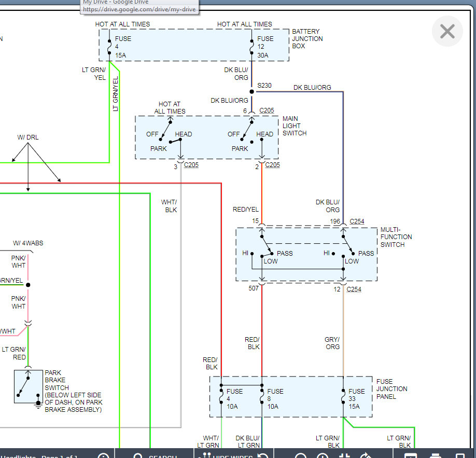Click the Search magnifier icon
The width and height of the screenshot is (476, 458).
[x=138, y=456]
